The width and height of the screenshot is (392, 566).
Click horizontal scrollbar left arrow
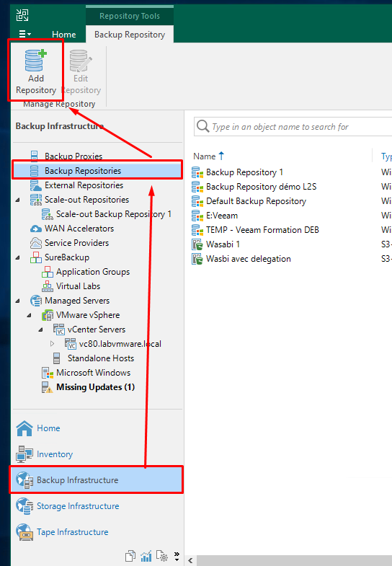190,560
